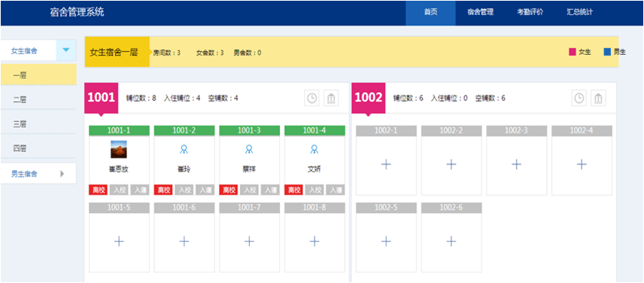This screenshot has height=283, width=644.
Task: Toggle red 离校 status for bed 1001-1
Action: [x=97, y=190]
